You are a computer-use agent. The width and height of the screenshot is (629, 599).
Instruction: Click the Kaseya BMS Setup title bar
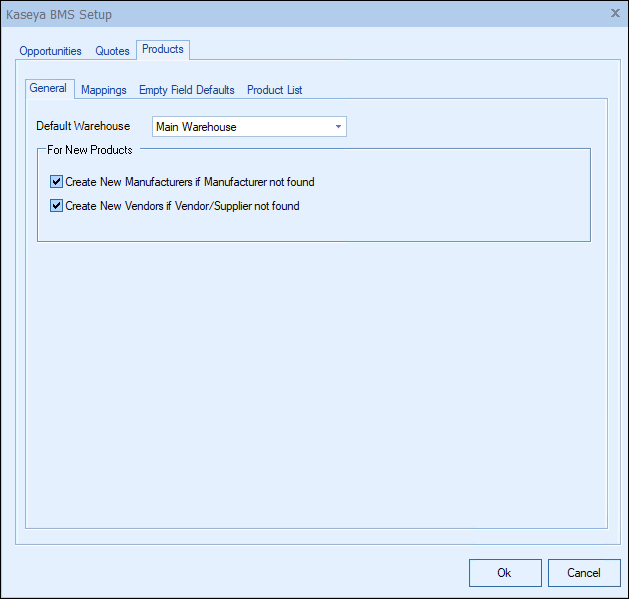pos(300,14)
